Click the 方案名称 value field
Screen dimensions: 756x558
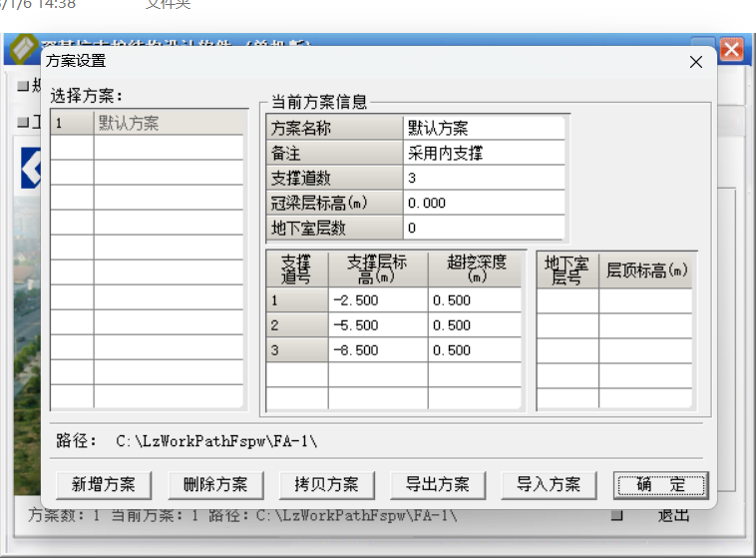tap(485, 129)
